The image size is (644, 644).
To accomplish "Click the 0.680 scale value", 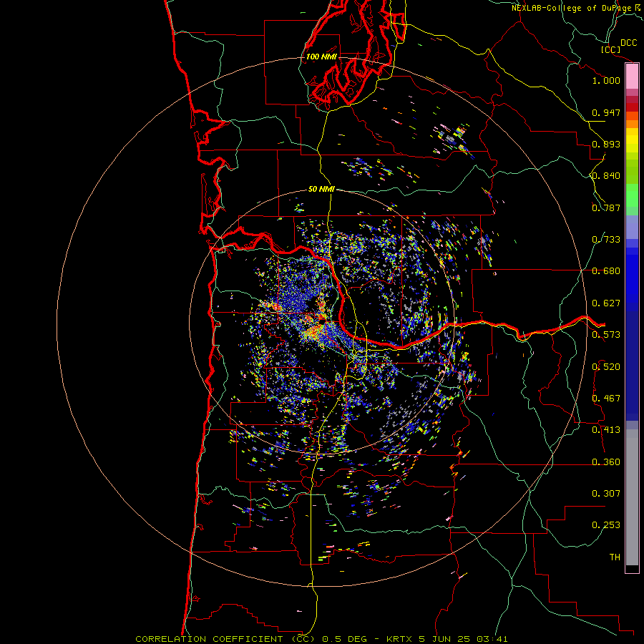I will (606, 271).
